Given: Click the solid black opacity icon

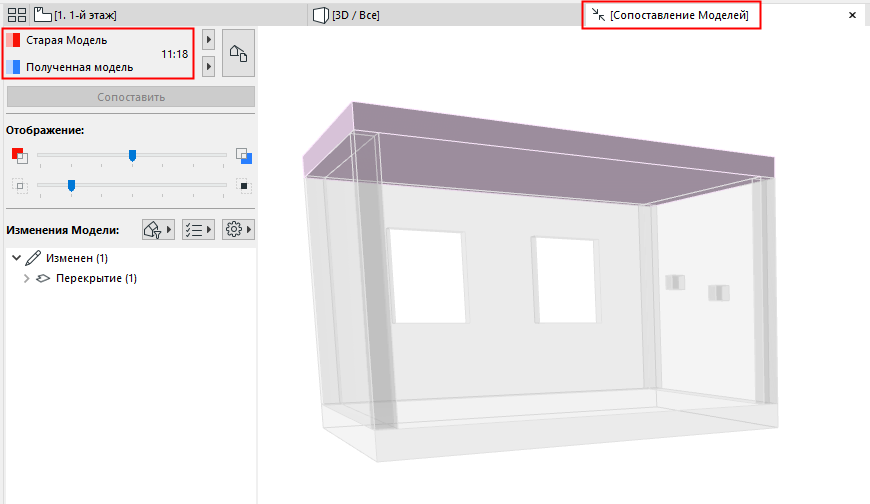Looking at the screenshot, I should [244, 186].
